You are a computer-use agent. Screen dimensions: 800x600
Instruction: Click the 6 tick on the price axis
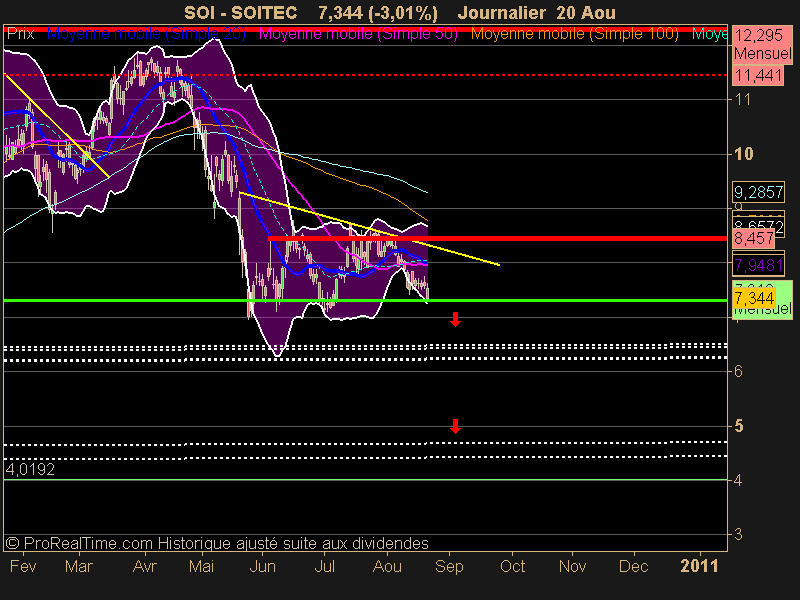tap(738, 371)
